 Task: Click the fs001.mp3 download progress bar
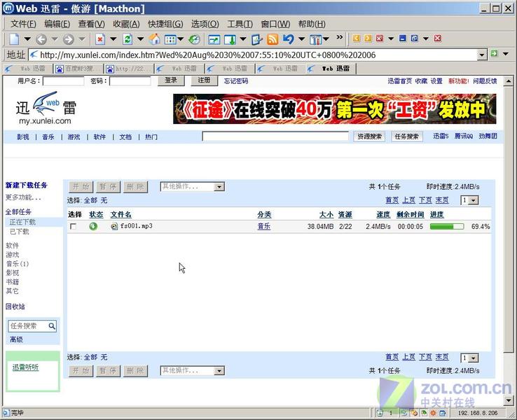[447, 226]
